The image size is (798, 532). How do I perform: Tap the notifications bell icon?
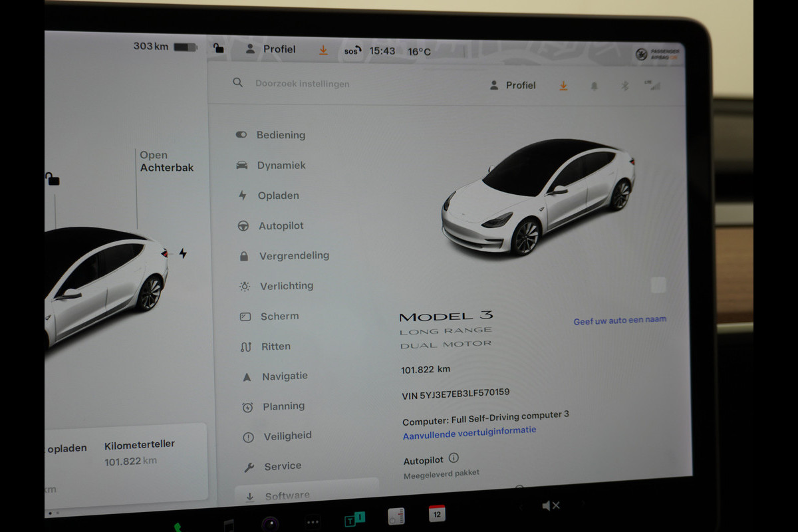point(594,86)
